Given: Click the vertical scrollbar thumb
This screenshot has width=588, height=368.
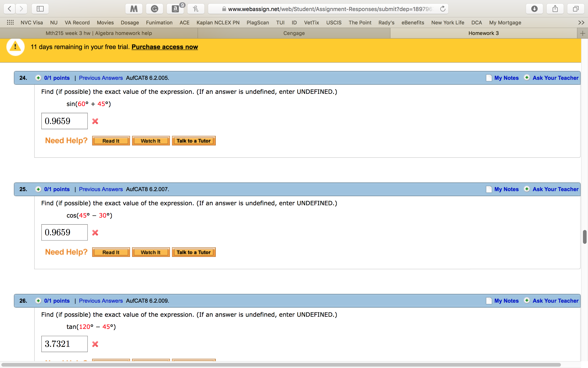Looking at the screenshot, I should (x=585, y=237).
